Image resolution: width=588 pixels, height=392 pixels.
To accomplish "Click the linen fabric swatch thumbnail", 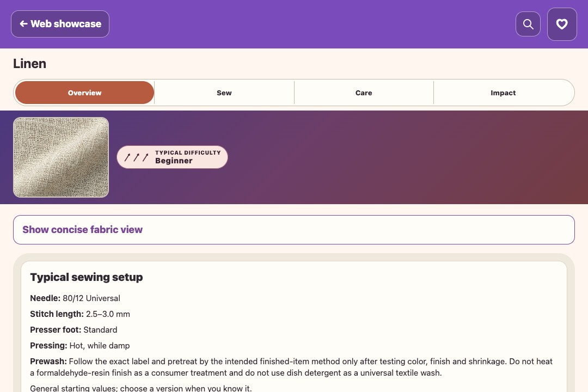I will [x=61, y=157].
